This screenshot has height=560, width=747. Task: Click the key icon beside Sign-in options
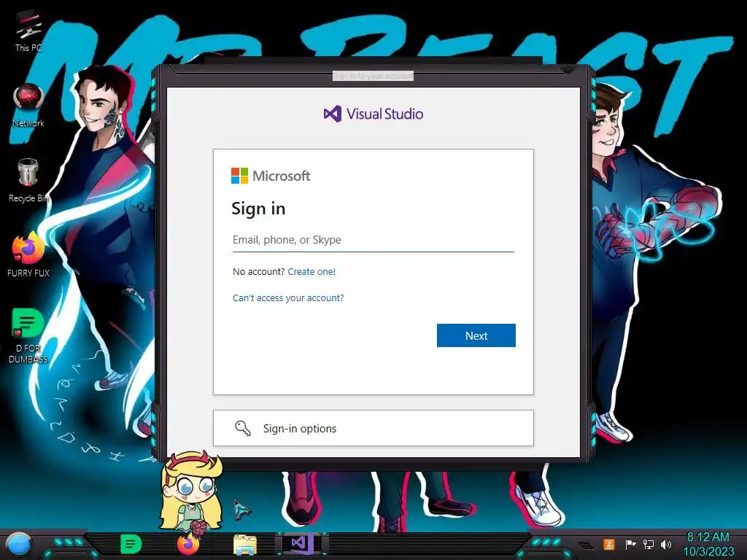pos(243,428)
